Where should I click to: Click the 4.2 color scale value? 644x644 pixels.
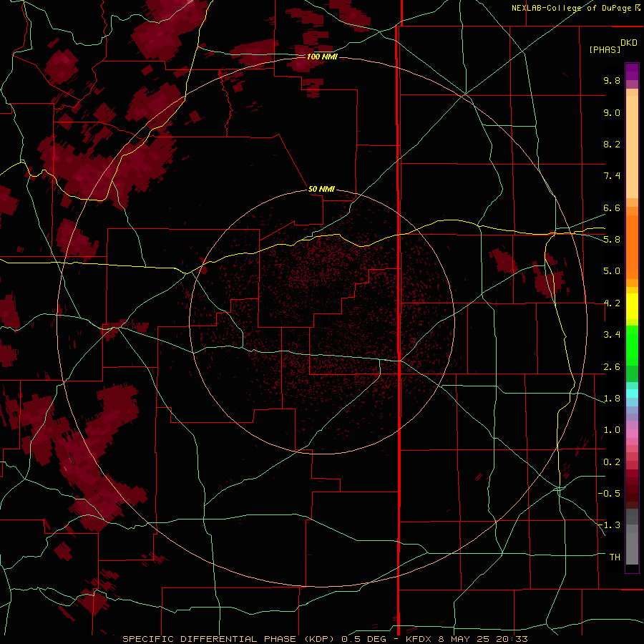[612, 303]
